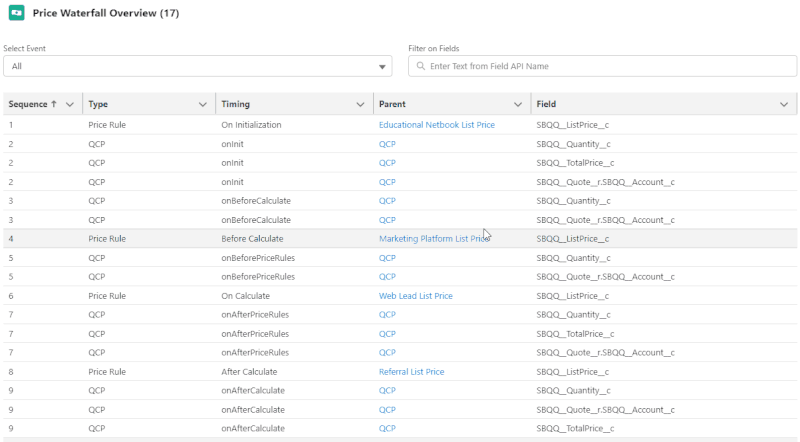Open the Field column menu chevron

[784, 104]
